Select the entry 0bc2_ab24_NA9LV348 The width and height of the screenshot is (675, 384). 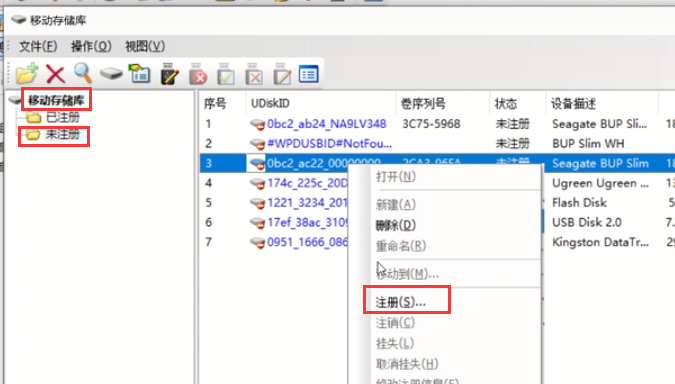point(327,124)
